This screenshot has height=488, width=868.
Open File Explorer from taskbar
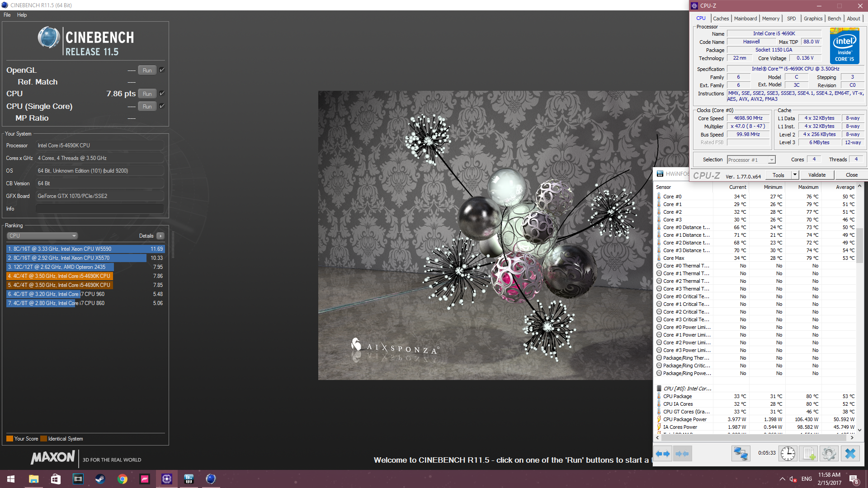[33, 479]
